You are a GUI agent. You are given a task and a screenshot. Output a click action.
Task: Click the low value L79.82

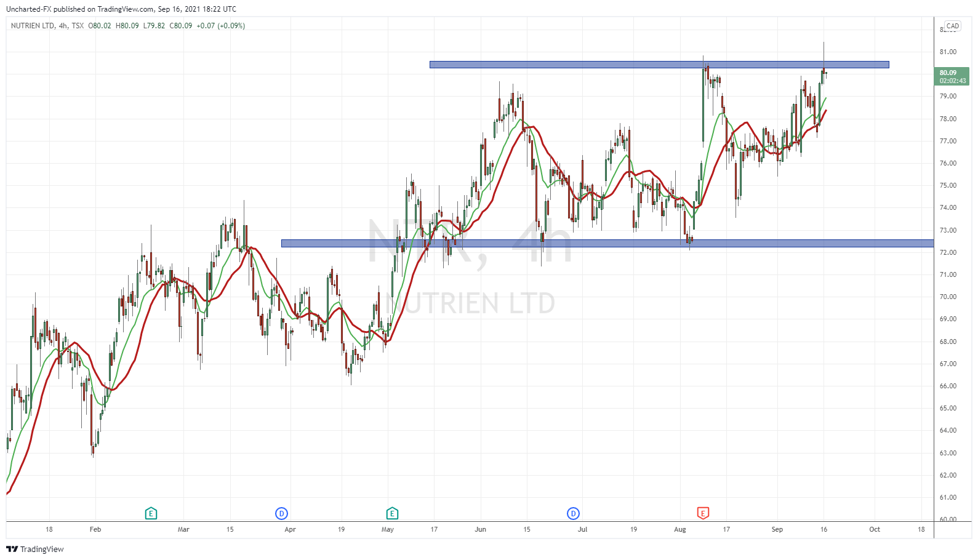pos(154,26)
